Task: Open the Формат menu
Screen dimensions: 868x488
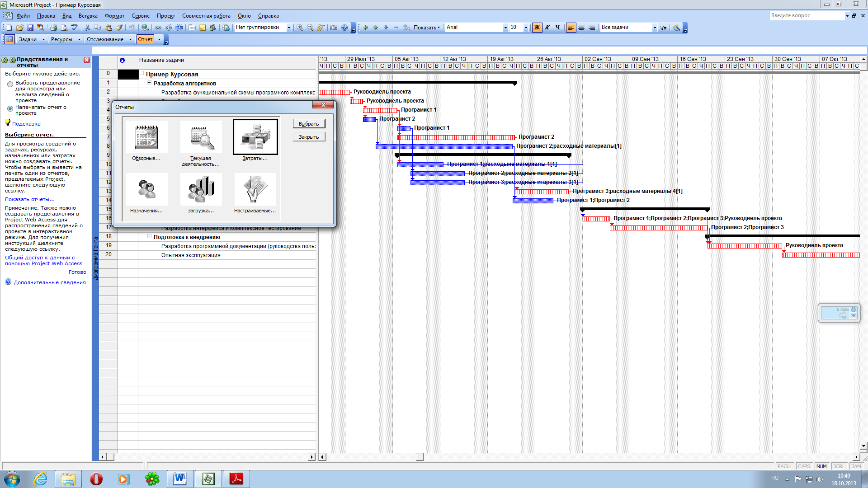Action: [114, 16]
